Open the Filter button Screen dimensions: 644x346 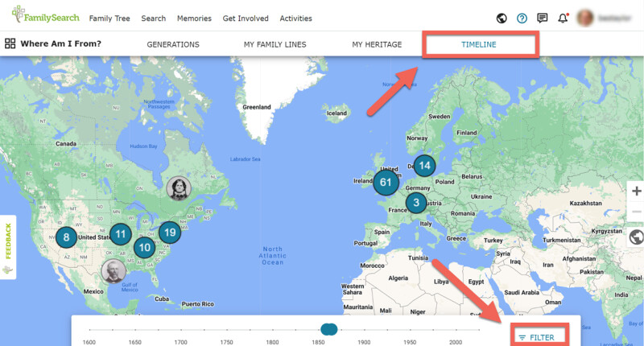coord(538,337)
